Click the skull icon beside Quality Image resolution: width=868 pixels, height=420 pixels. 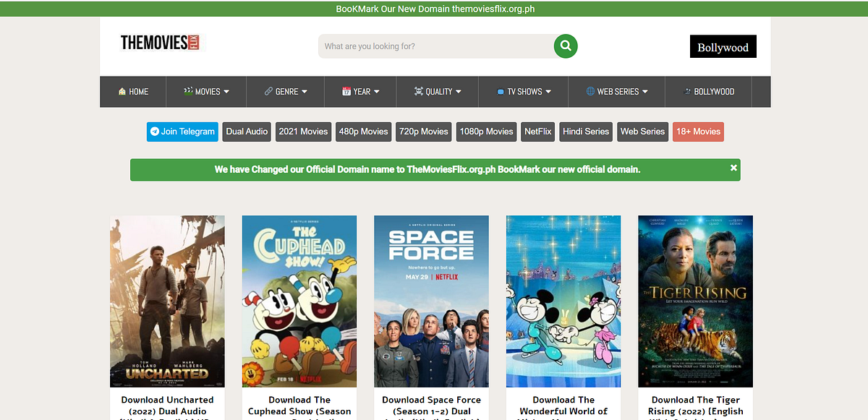(x=418, y=92)
